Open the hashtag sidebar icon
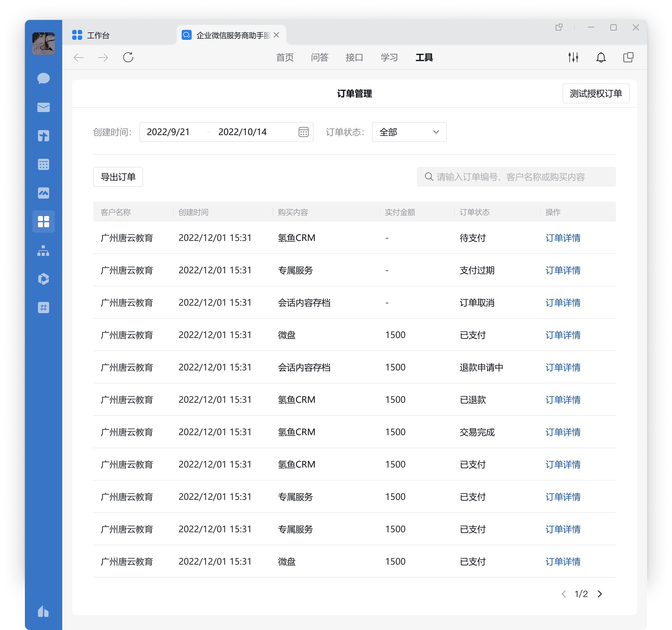Viewport: 672px width, 630px height. (43, 308)
